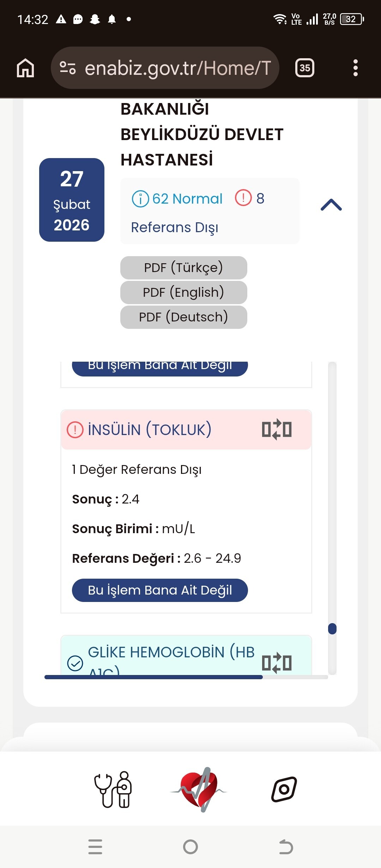
Task: Download PDF (English) report
Action: pos(183,293)
